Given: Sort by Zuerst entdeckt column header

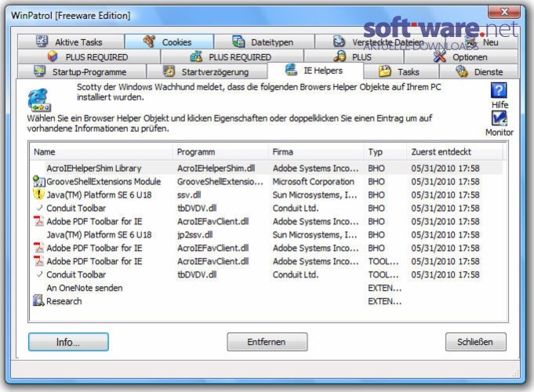Looking at the screenshot, I should click(455, 152).
